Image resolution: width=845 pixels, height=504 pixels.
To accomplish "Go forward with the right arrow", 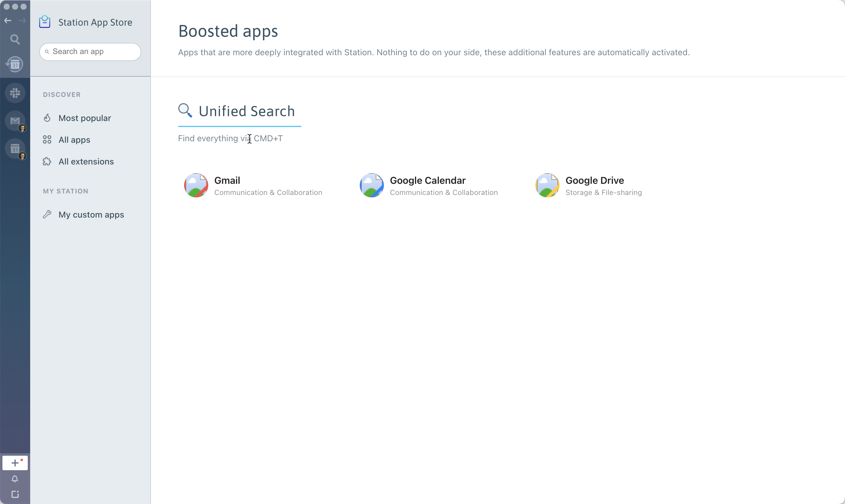I will pyautogui.click(x=22, y=21).
